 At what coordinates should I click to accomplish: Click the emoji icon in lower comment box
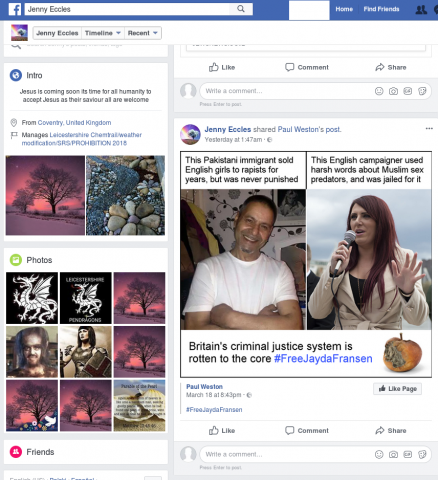pos(379,454)
